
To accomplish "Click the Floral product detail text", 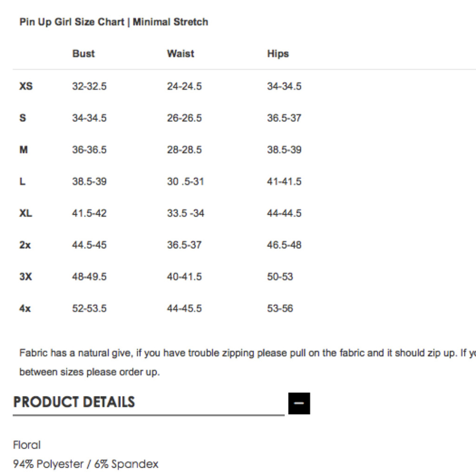I will pyautogui.click(x=27, y=445).
